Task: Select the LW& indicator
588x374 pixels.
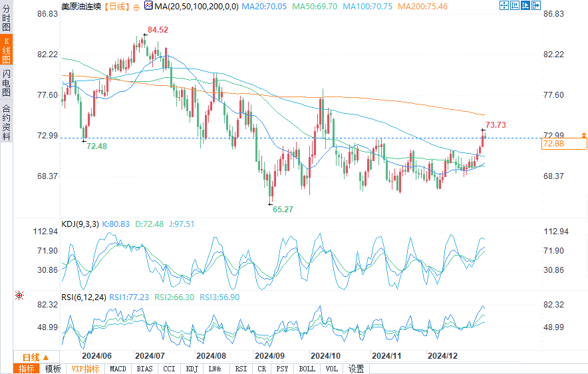Action: [x=216, y=369]
